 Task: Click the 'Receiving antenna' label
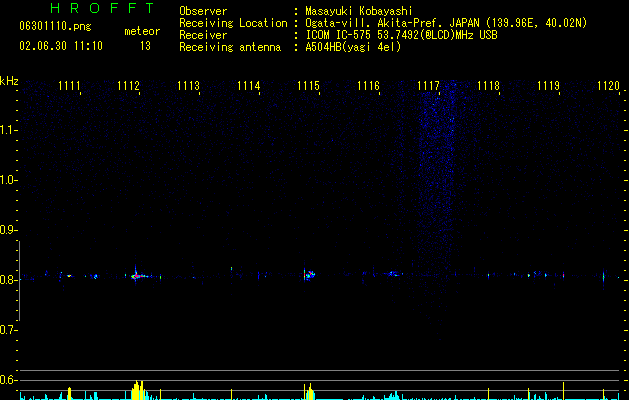pos(230,47)
